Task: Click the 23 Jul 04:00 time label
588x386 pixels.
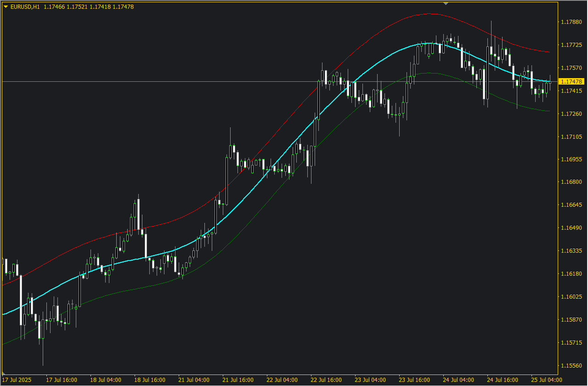Action: point(370,380)
